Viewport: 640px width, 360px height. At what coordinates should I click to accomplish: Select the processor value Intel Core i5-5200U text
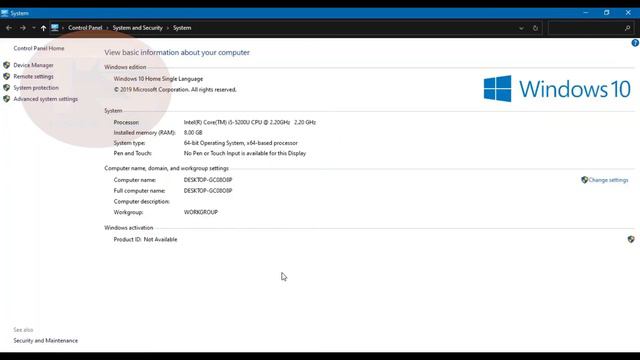(249, 122)
